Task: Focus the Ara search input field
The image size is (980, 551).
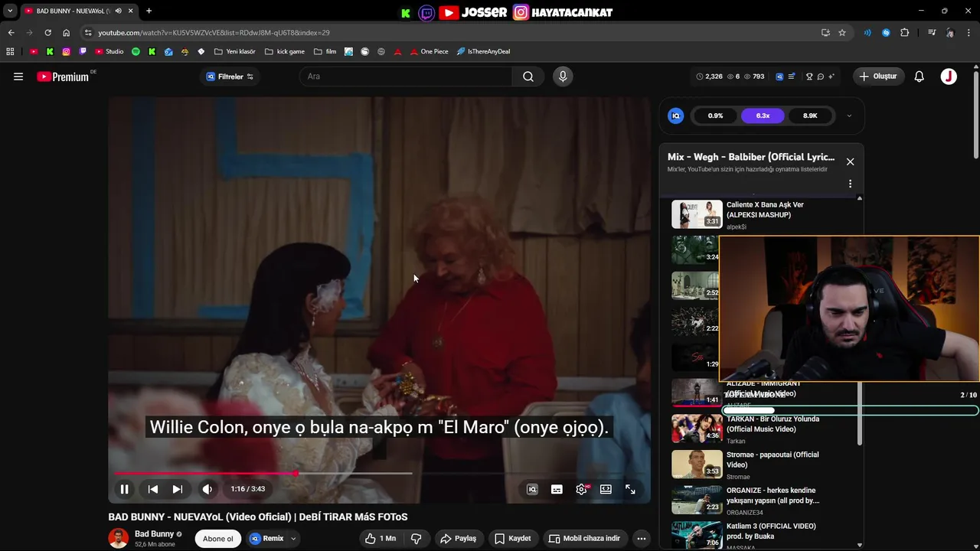Action: (406, 77)
